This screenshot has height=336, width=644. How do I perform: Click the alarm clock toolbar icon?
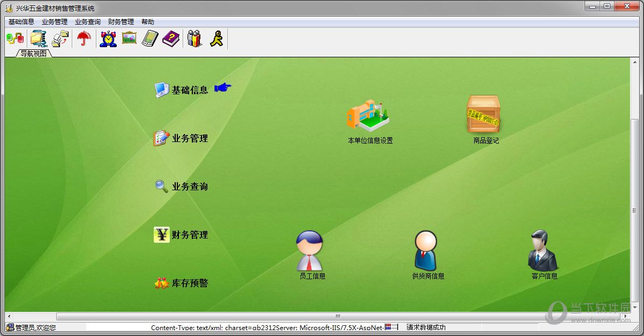tap(109, 39)
